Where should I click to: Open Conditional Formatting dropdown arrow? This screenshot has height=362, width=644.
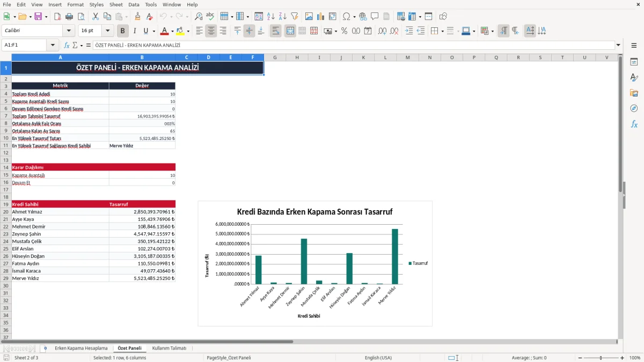tap(492, 31)
